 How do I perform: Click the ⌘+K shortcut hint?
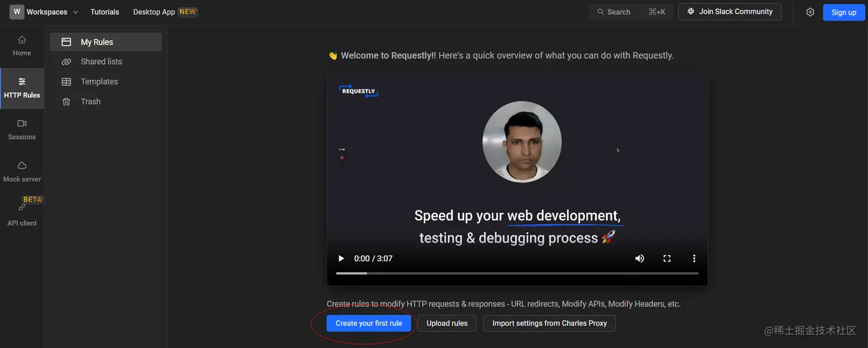point(657,12)
